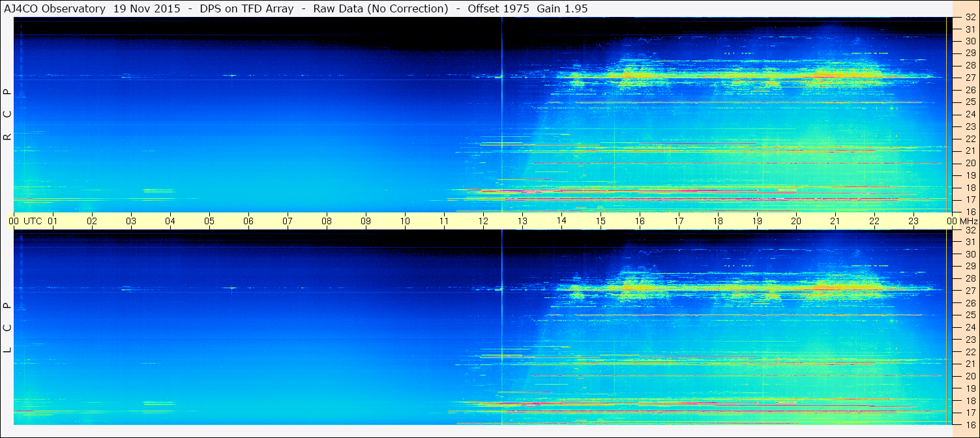Click the 30 MHz tick on the RCP scale
Screen dimensions: 980x438
970,42
